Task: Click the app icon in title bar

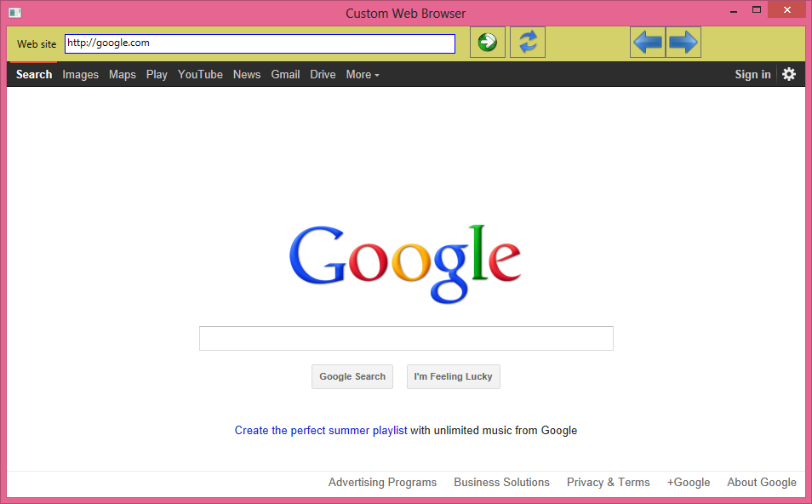Action: 14,13
